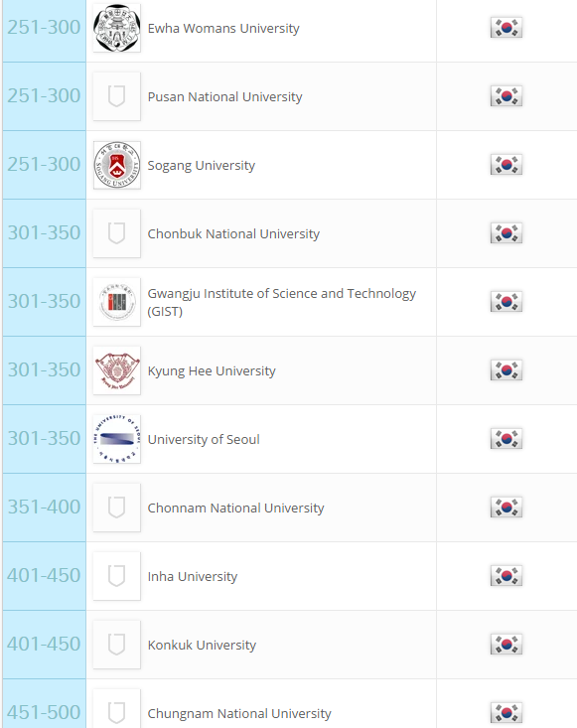577x728 pixels.
Task: Click the Kyung Hee University emblem
Action: coord(116,370)
